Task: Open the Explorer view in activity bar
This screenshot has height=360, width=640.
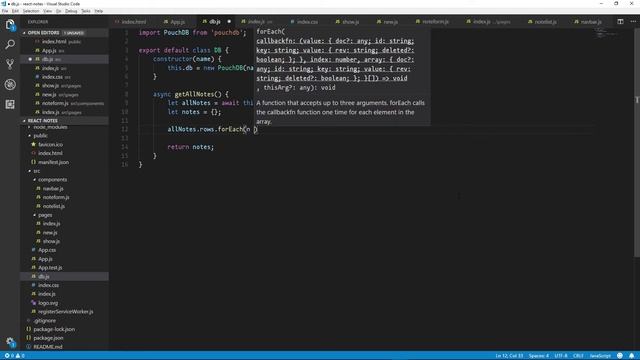Action: pos(10,24)
